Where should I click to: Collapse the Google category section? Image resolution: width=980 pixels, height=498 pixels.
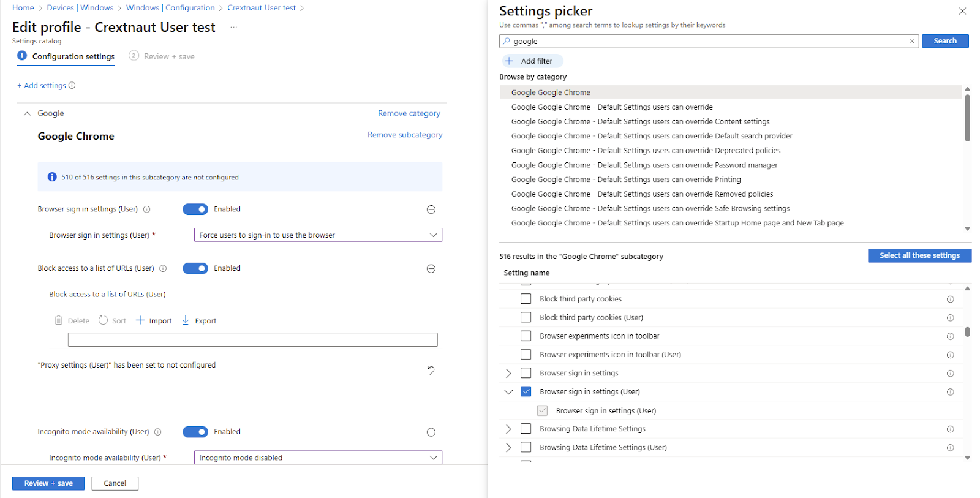(27, 113)
